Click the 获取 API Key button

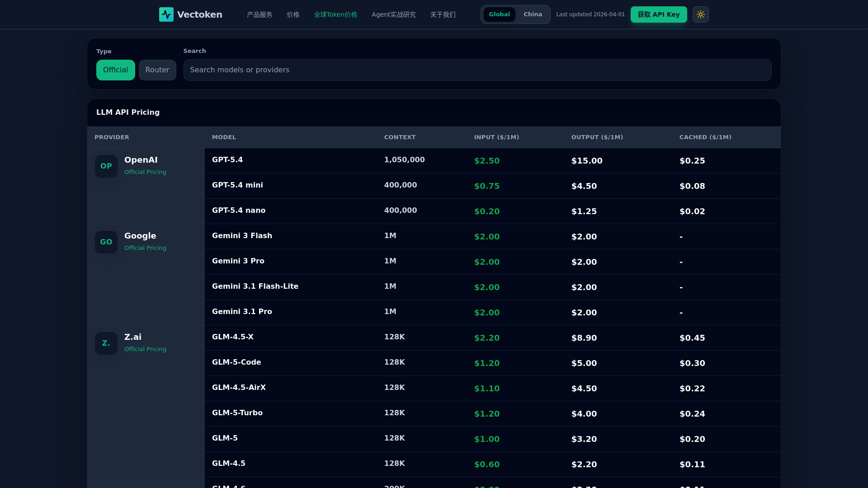(x=659, y=14)
